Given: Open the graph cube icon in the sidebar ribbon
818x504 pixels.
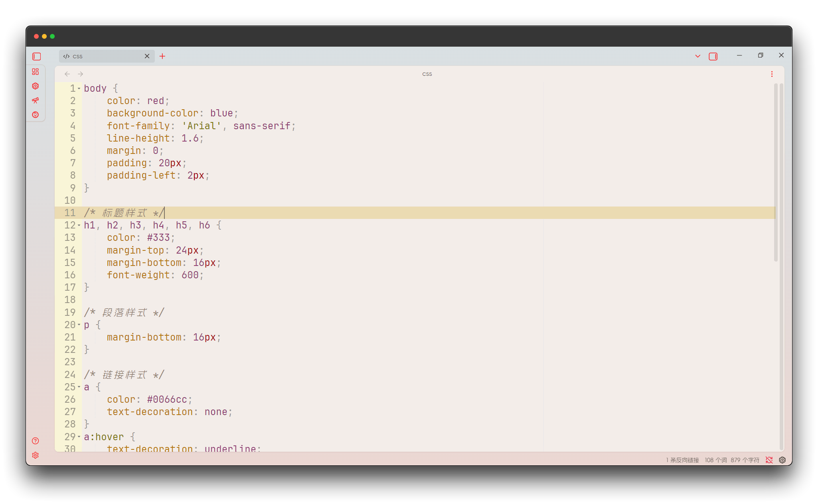Looking at the screenshot, I should pyautogui.click(x=36, y=86).
